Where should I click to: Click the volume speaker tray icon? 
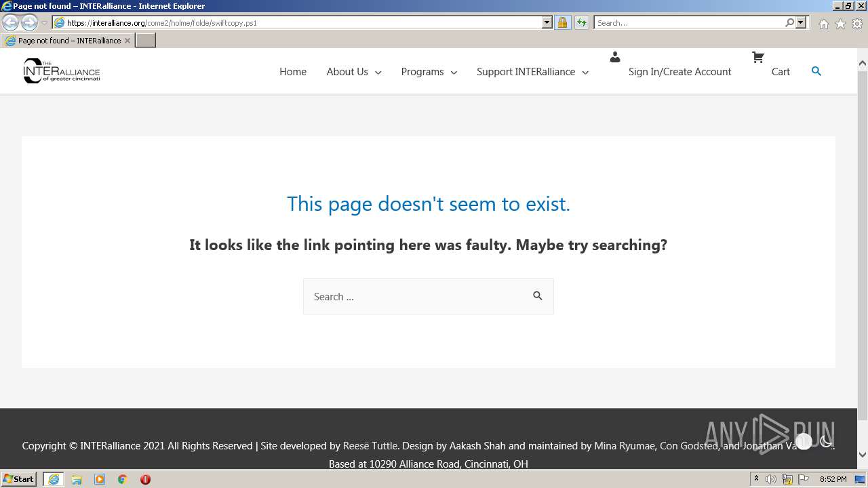(771, 479)
